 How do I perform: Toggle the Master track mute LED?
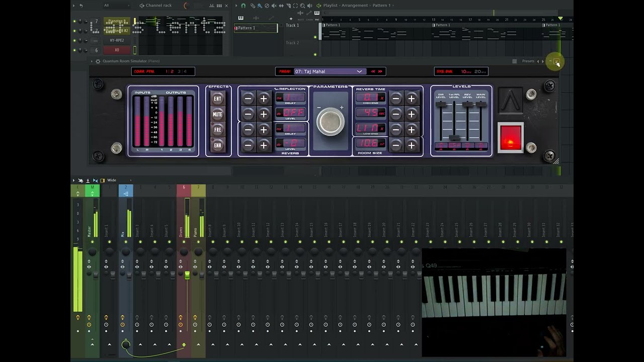(x=92, y=242)
